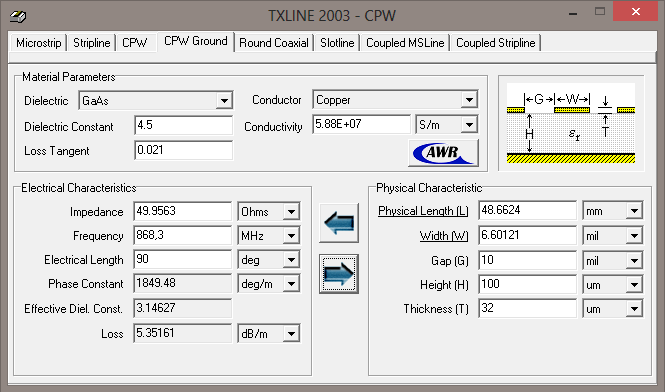
Task: Open the Frequency MHz unit dropdown
Action: pos(291,236)
